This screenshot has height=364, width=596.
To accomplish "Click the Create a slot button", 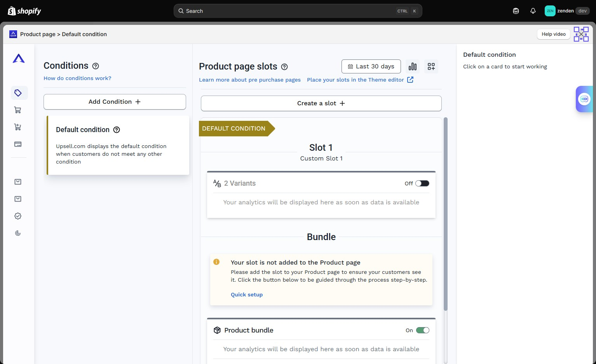I will click(x=321, y=103).
